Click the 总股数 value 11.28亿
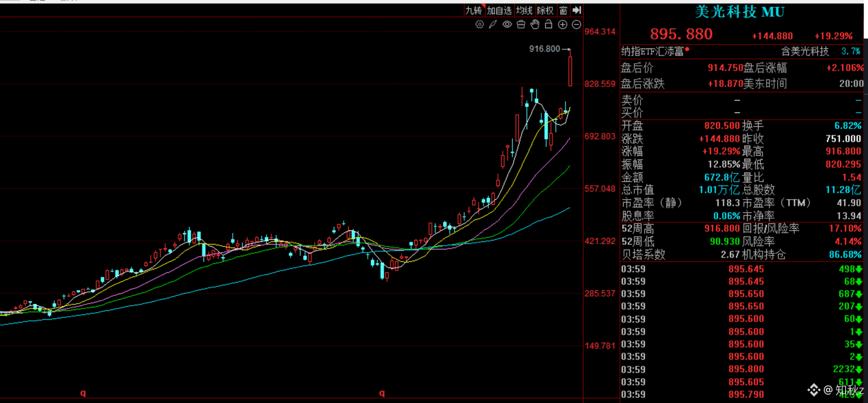Image resolution: width=868 pixels, height=403 pixels. point(843,190)
